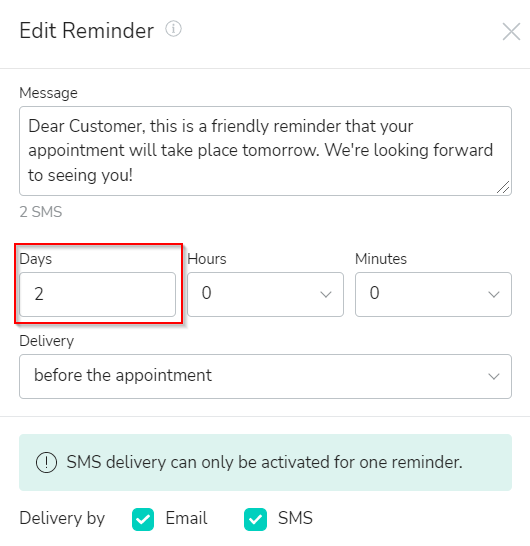Screen dimensions: 530x546
Task: Uncheck the Email delivery checkbox
Action: pyautogui.click(x=143, y=519)
